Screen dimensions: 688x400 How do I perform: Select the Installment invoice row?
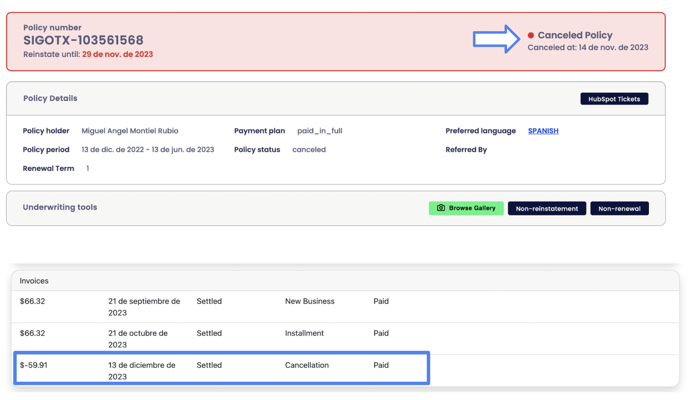pos(304,333)
